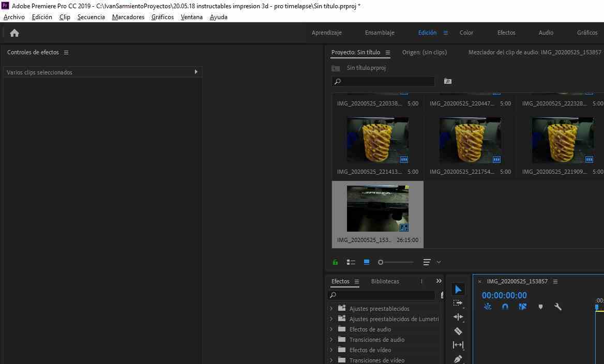This screenshot has height=364, width=604.
Task: Toggle the green project write lock icon
Action: pos(335,262)
